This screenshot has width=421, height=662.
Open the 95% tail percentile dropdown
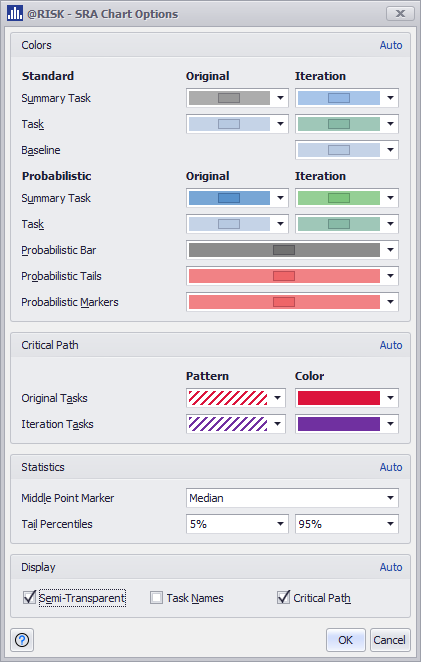(x=347, y=524)
